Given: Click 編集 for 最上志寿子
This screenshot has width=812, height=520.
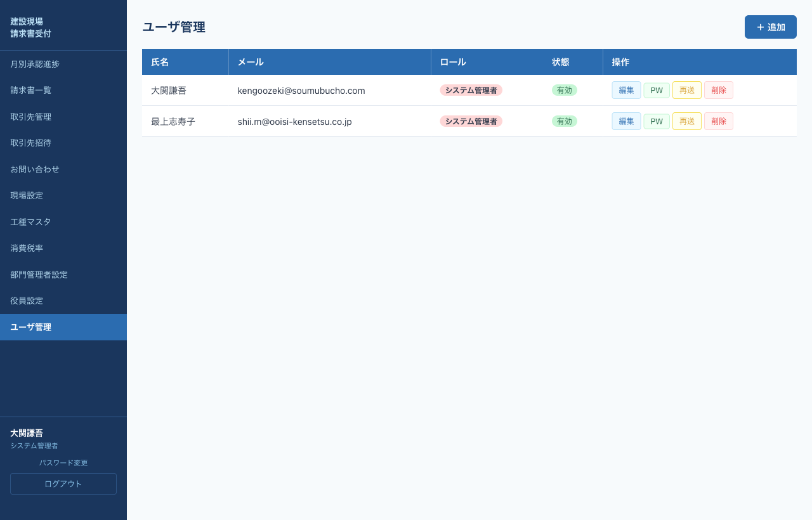Looking at the screenshot, I should point(626,121).
